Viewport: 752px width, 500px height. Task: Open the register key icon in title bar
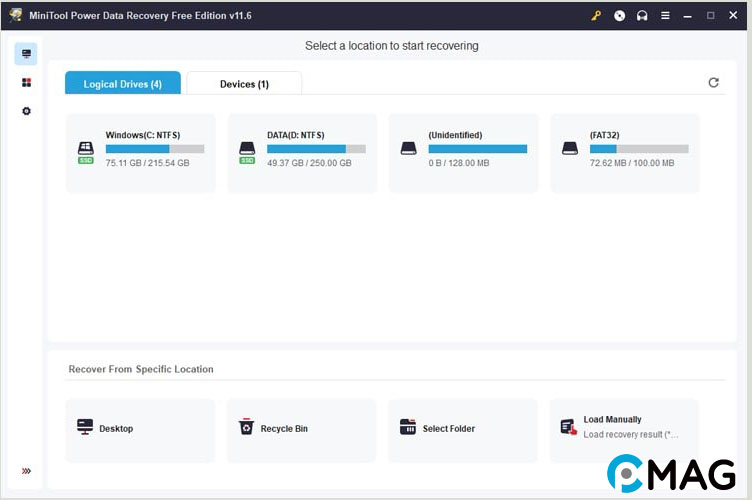(x=596, y=15)
